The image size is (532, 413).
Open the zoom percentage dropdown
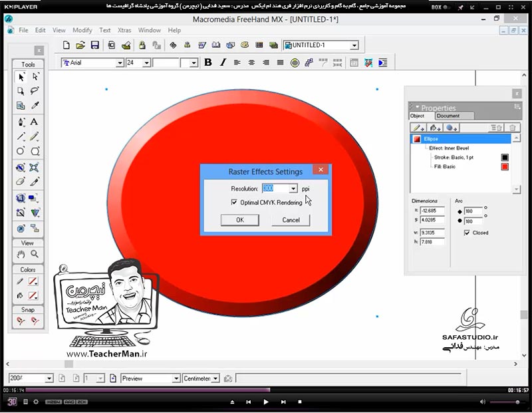49,378
